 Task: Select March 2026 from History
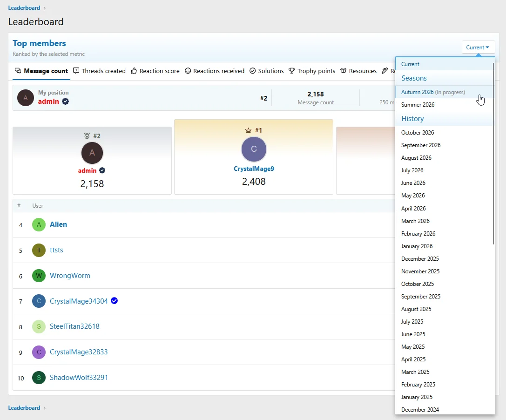coord(445,221)
